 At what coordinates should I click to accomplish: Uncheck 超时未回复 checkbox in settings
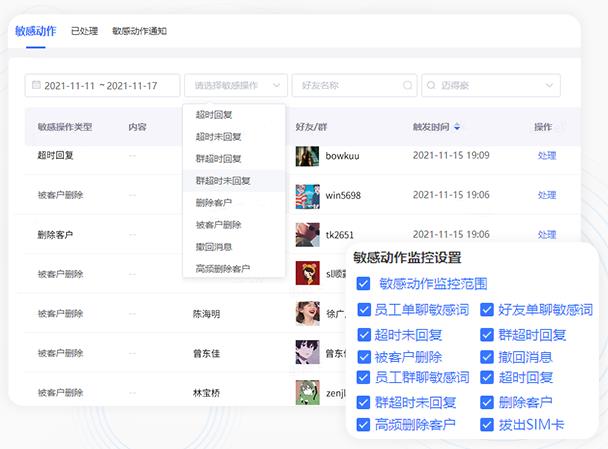coord(363,335)
